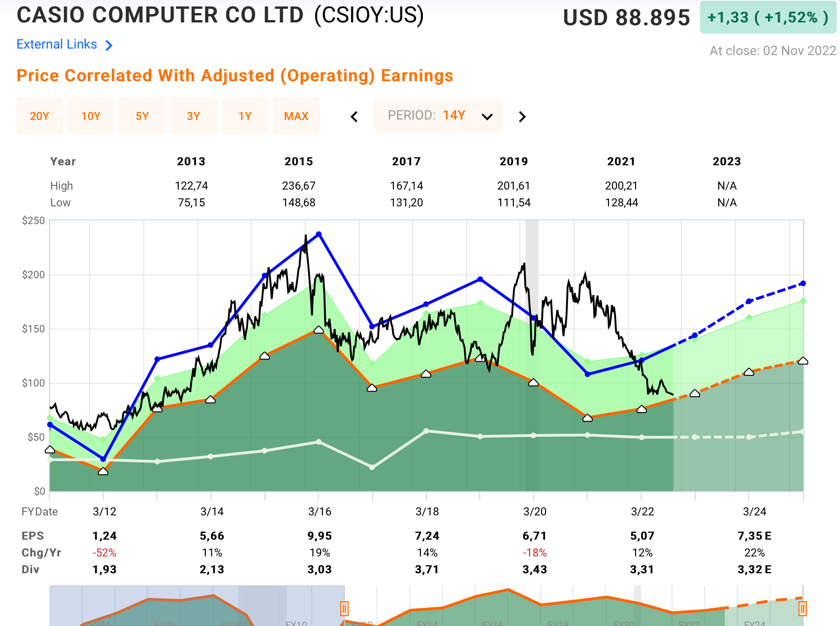The height and width of the screenshot is (626, 840).
Task: Select the 20Y time range
Action: point(40,116)
